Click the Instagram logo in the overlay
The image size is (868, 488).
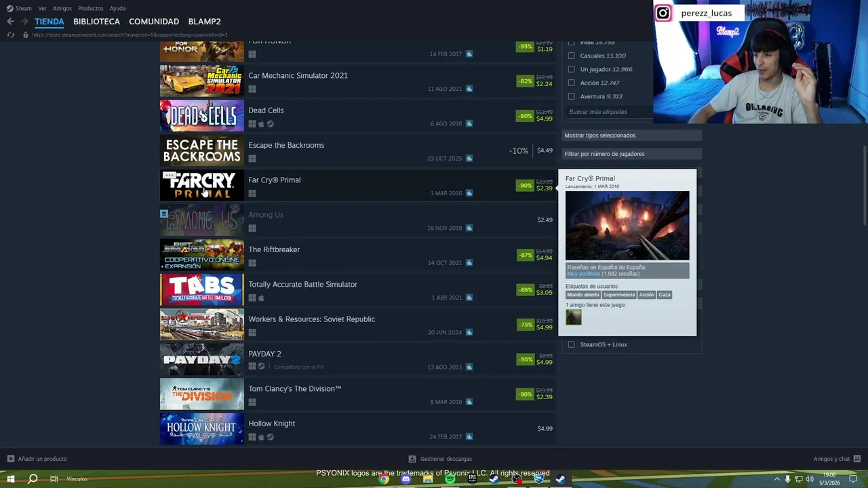[663, 13]
